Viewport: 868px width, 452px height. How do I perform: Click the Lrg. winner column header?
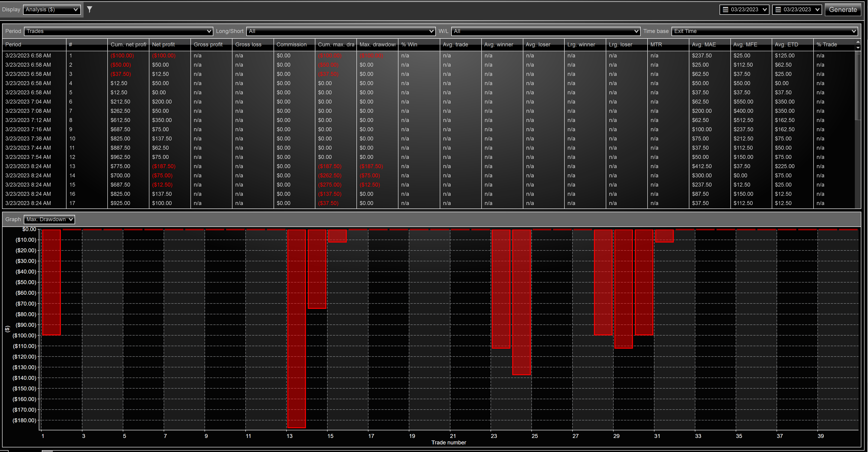pyautogui.click(x=585, y=45)
